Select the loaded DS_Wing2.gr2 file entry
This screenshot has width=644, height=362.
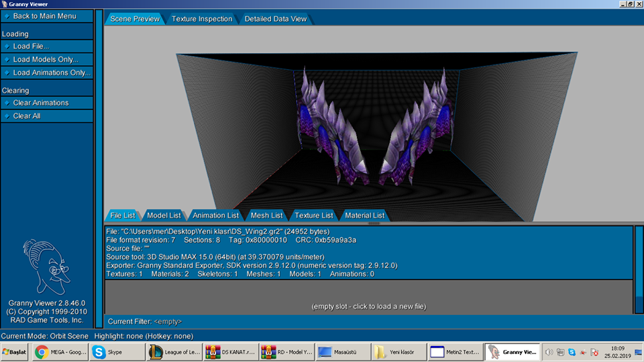pos(369,253)
